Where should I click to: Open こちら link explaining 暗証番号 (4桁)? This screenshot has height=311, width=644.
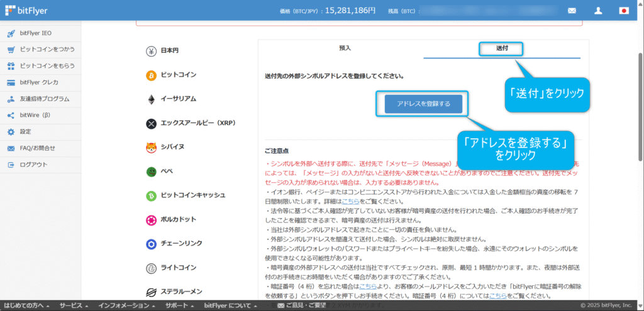tap(497, 296)
